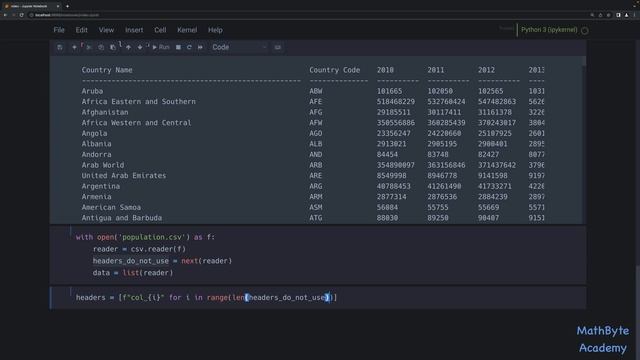Select the Afghanistan country name
Screen dimensions: 640x360
[105, 112]
